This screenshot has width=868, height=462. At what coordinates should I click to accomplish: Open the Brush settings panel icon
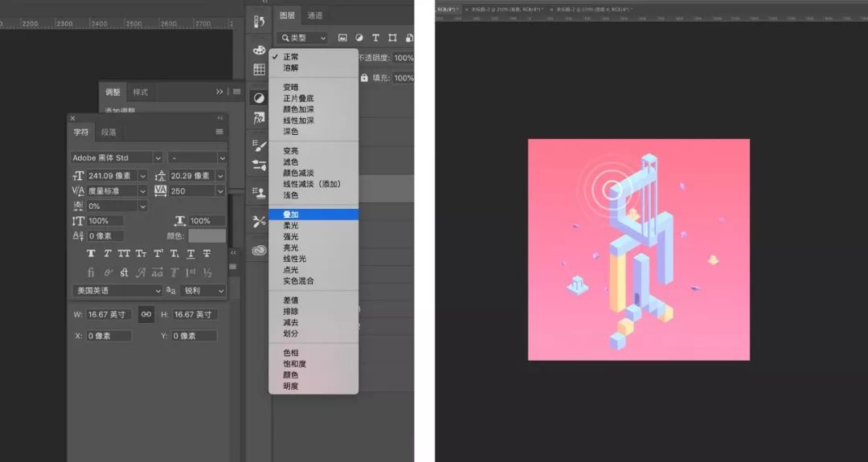259,145
